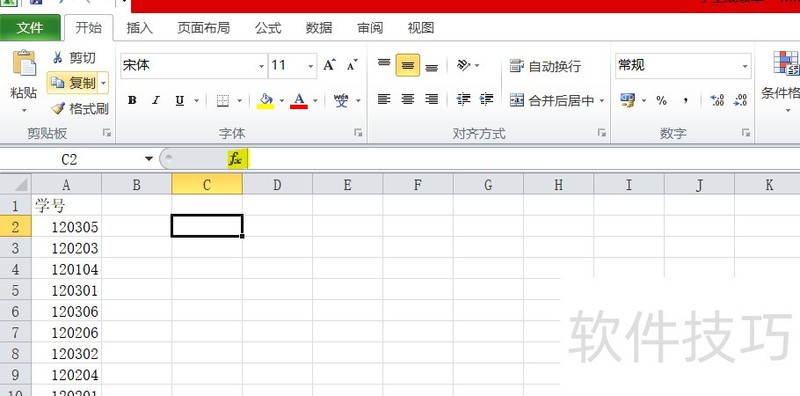The image size is (800, 396).
Task: Click the Cut (剪切) scissors button
Action: point(74,58)
